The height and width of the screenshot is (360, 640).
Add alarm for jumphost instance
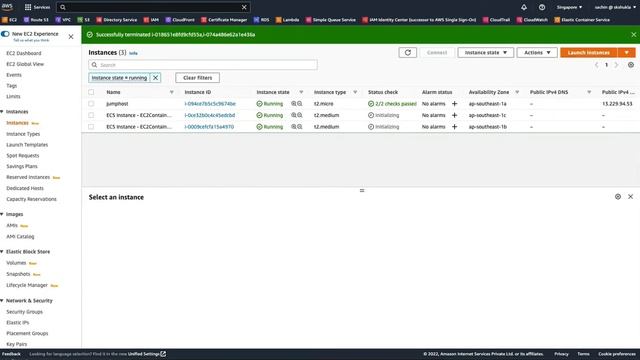pyautogui.click(x=454, y=104)
